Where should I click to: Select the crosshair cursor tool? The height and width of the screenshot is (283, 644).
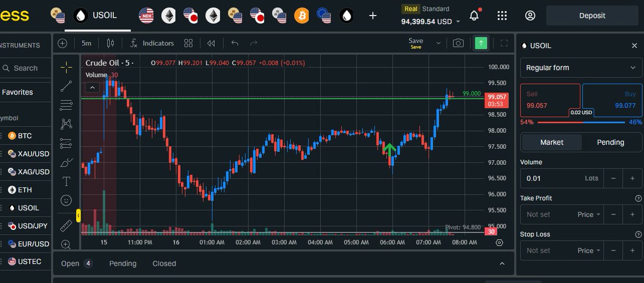click(x=66, y=67)
